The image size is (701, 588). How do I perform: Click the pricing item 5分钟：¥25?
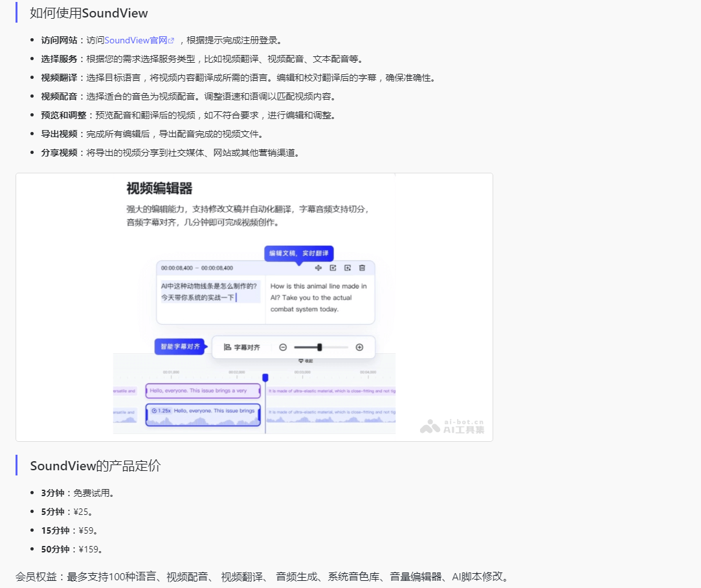coord(67,512)
